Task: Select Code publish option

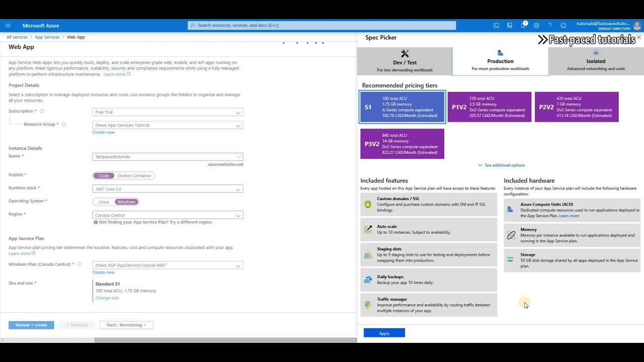Action: tap(104, 175)
